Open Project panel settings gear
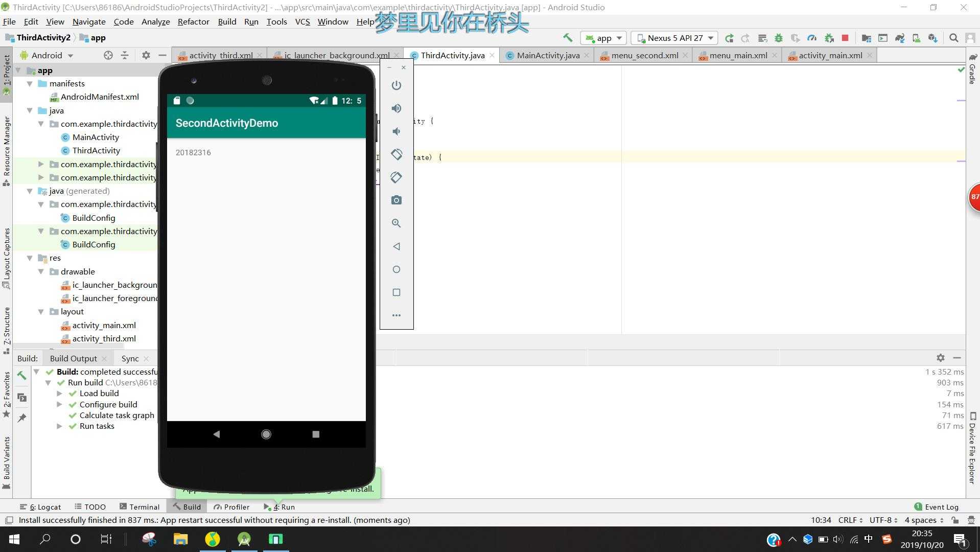Image resolution: width=980 pixels, height=552 pixels. coord(146,55)
